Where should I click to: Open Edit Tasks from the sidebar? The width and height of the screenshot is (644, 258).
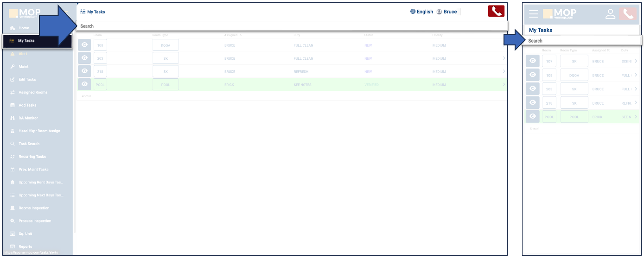click(27, 80)
